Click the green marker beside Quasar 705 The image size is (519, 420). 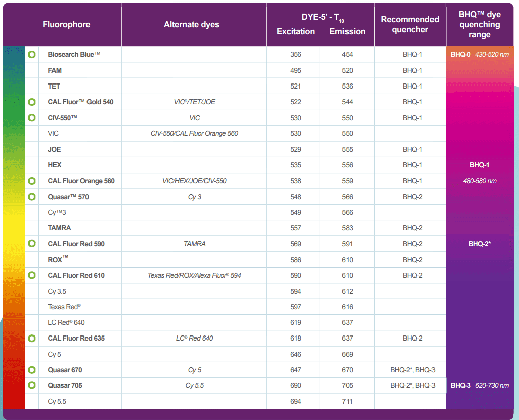click(32, 385)
